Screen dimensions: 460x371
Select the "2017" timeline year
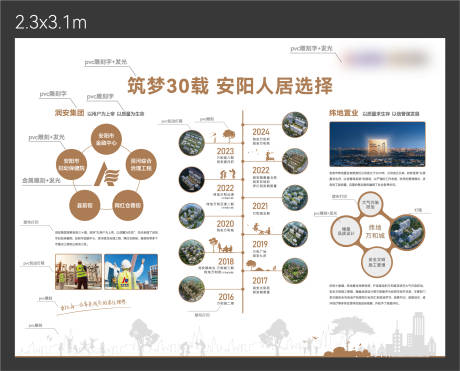click(260, 281)
